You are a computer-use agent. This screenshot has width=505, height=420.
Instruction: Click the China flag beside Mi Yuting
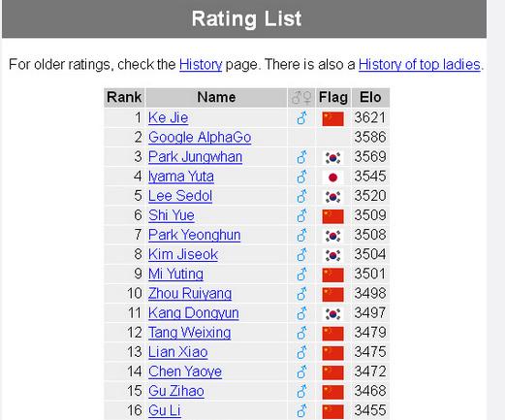[x=332, y=275]
